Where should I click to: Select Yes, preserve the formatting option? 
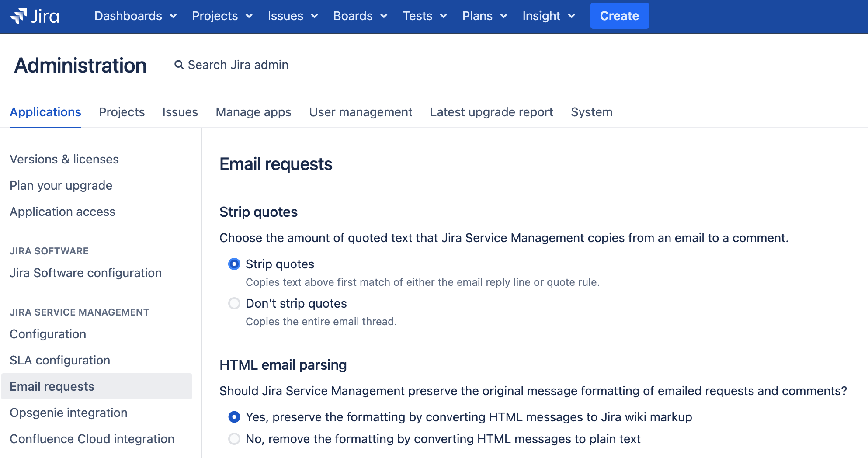[x=234, y=417]
